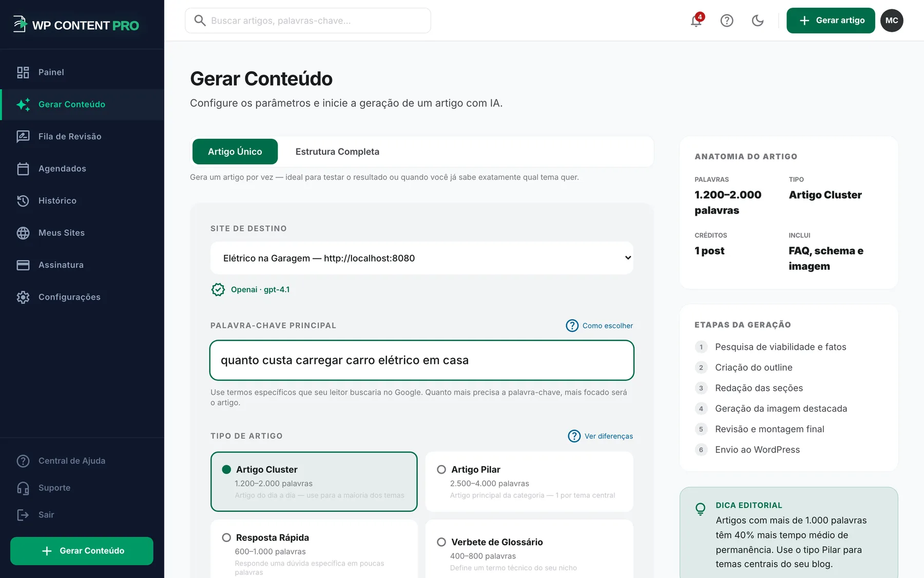Switch to the Artigo Único tab

point(235,152)
